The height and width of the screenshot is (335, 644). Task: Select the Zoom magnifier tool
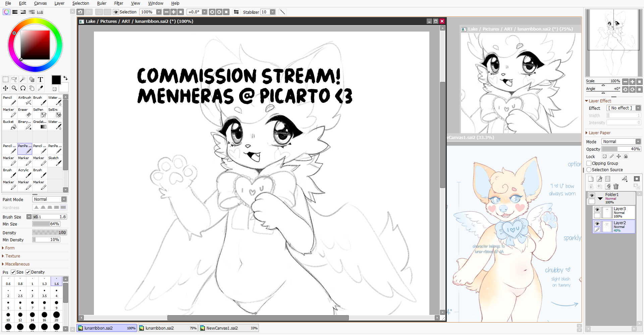pyautogui.click(x=14, y=88)
